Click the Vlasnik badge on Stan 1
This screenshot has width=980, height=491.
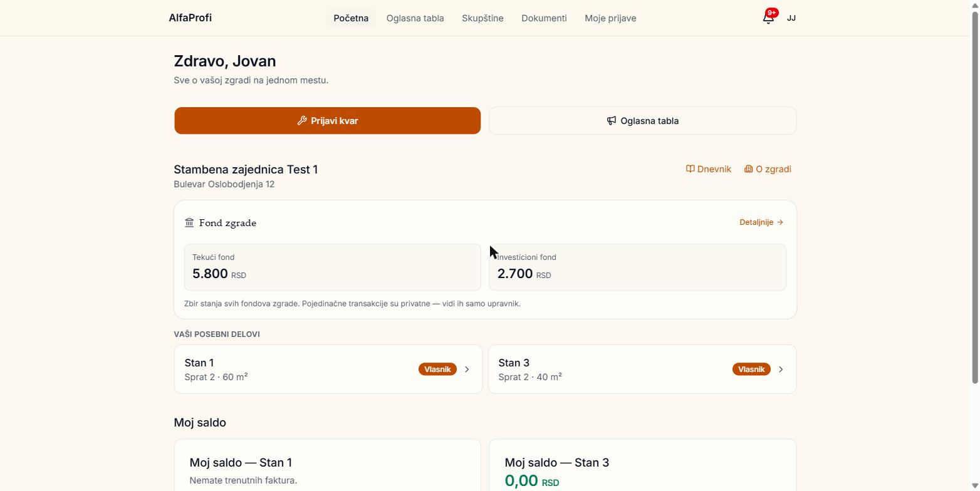click(437, 370)
